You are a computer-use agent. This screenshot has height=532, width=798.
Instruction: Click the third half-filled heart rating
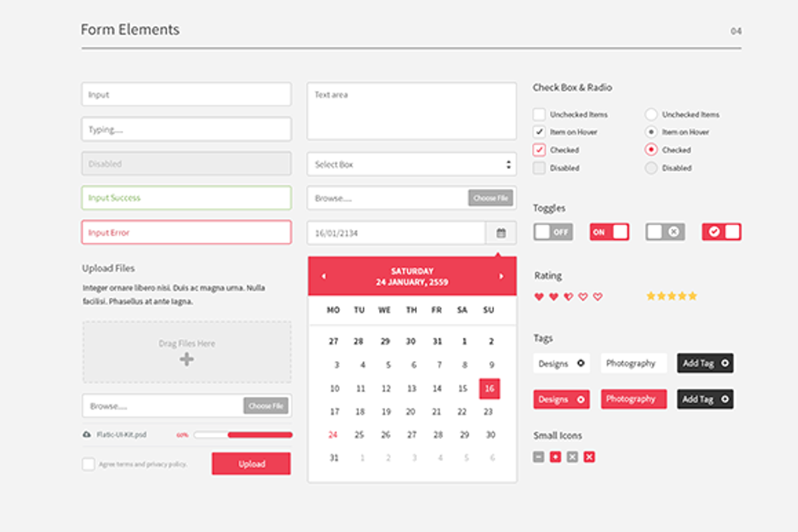point(568,297)
